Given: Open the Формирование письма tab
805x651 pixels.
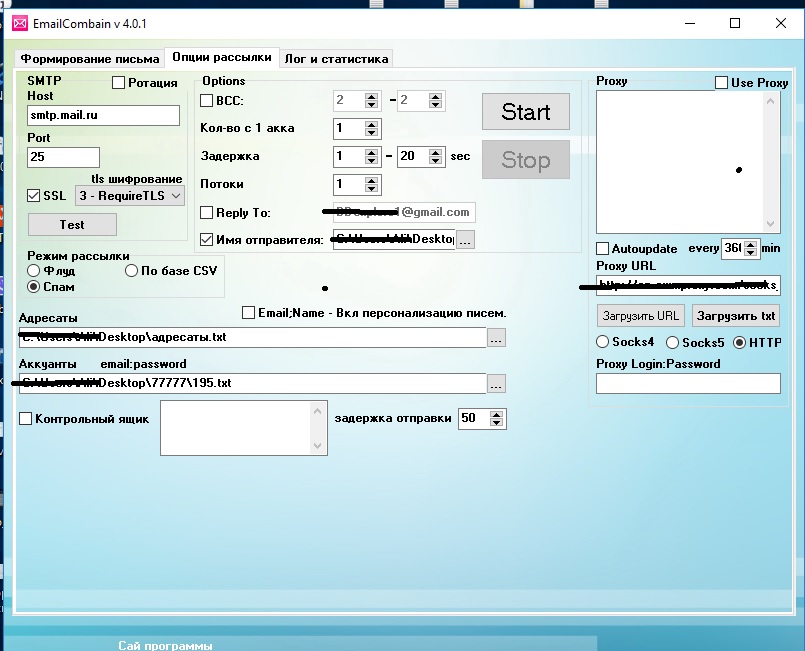Looking at the screenshot, I should 90,59.
